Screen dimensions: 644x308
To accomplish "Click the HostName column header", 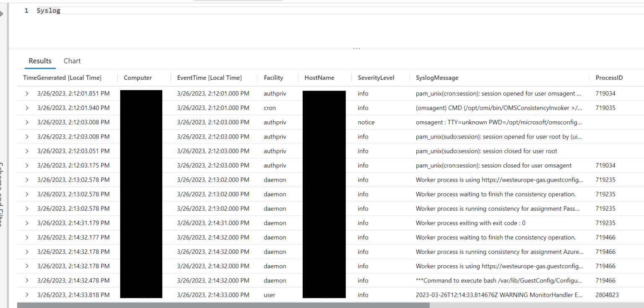I will tap(319, 78).
